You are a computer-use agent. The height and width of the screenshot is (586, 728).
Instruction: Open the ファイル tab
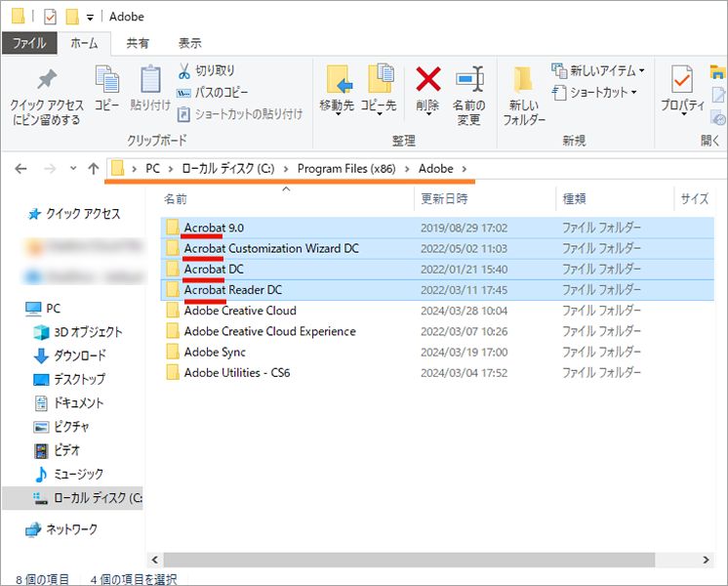pos(29,43)
